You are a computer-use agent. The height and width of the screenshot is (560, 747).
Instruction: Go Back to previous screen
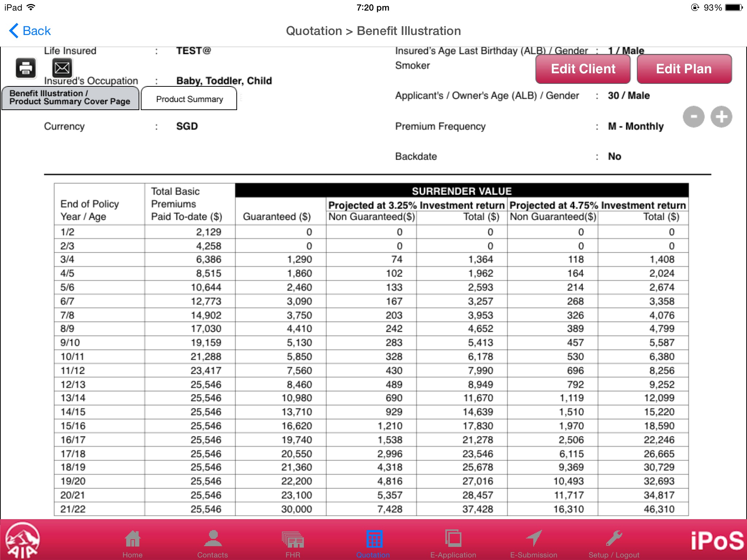click(30, 31)
